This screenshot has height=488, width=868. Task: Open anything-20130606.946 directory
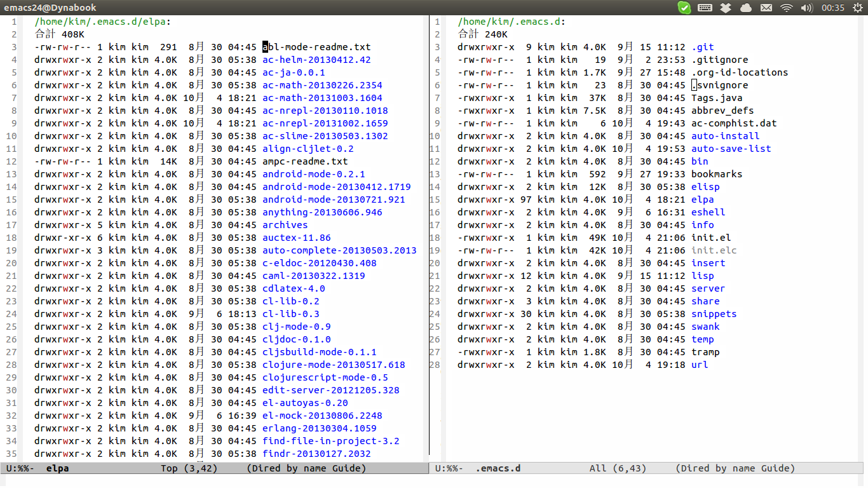point(322,212)
